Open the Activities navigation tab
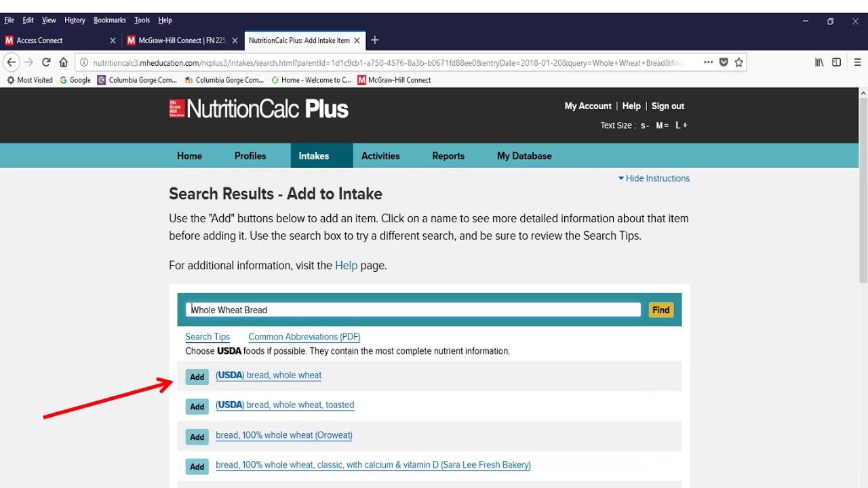 [x=380, y=156]
